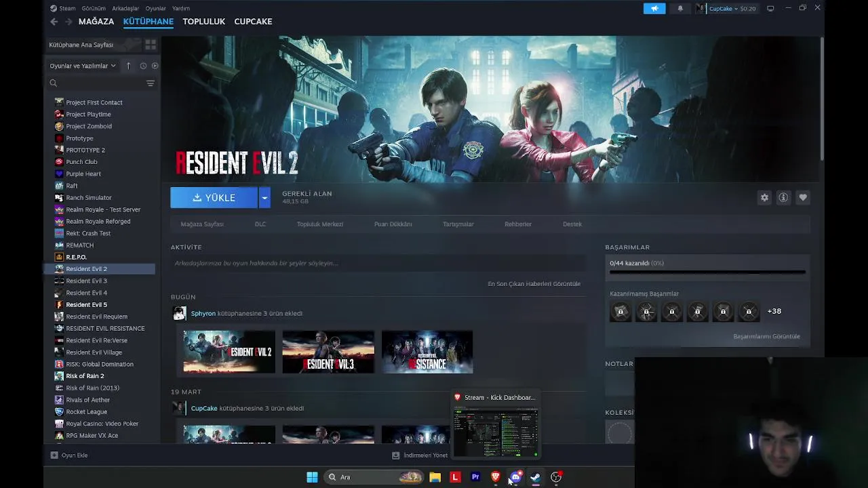Open Topluluk Merkezi link
868x488 pixels.
point(320,224)
